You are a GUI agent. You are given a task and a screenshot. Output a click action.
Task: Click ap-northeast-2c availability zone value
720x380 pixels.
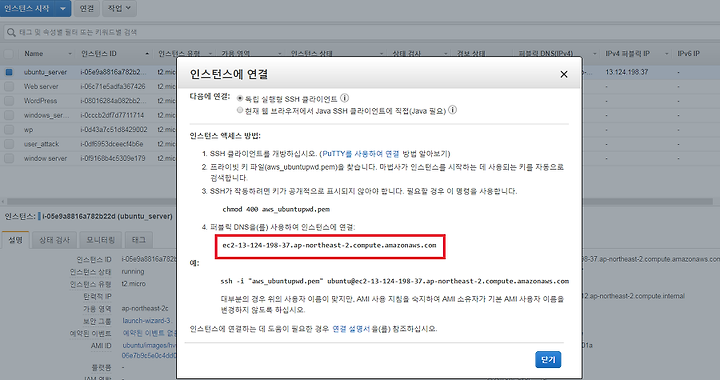click(145, 308)
